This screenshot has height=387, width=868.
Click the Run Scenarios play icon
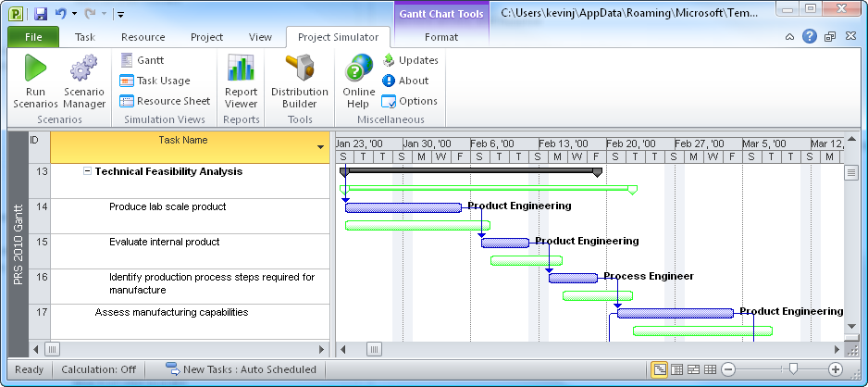[x=35, y=69]
